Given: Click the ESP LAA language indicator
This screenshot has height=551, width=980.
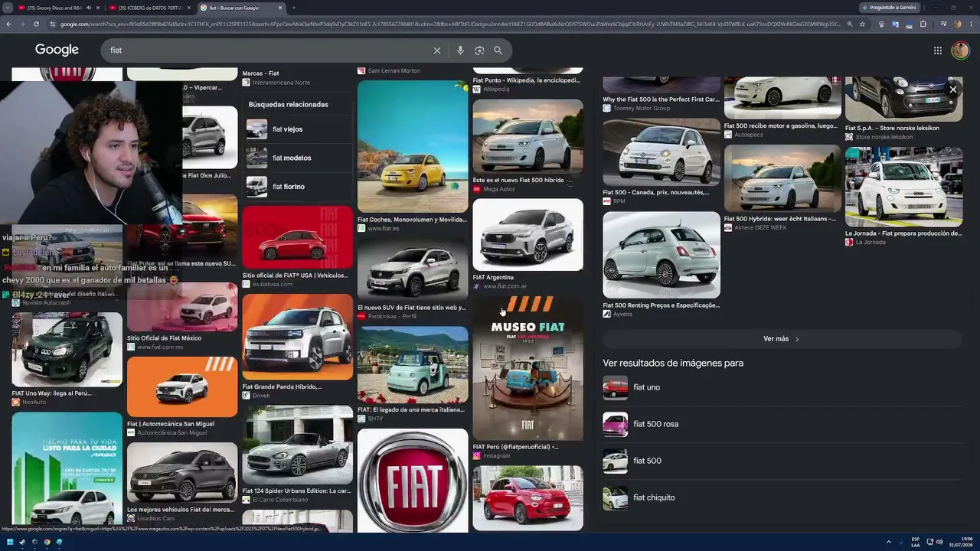Looking at the screenshot, I should pos(916,543).
